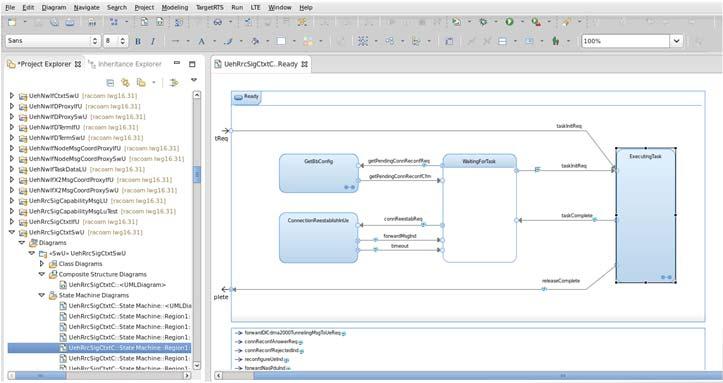Open the Modeling menu

click(x=175, y=7)
